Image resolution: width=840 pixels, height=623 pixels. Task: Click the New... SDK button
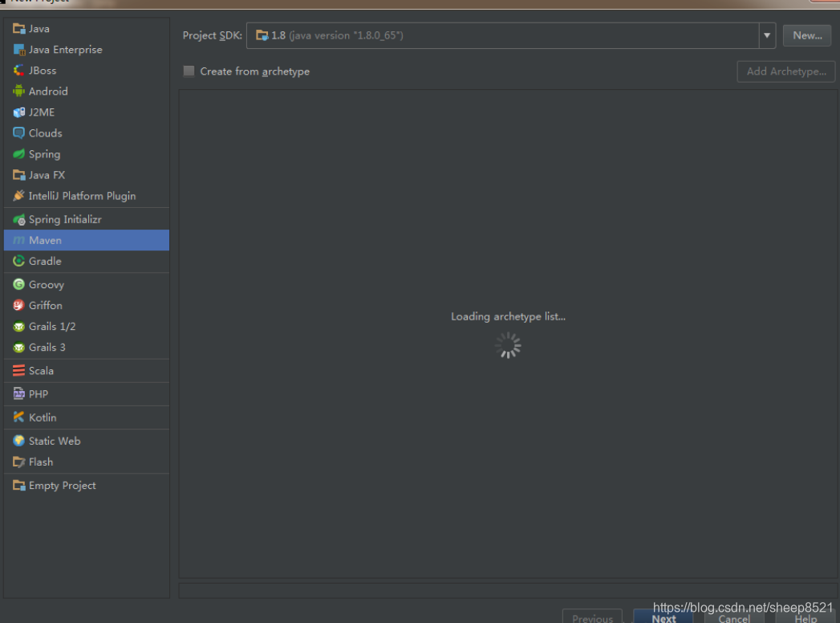click(x=807, y=35)
